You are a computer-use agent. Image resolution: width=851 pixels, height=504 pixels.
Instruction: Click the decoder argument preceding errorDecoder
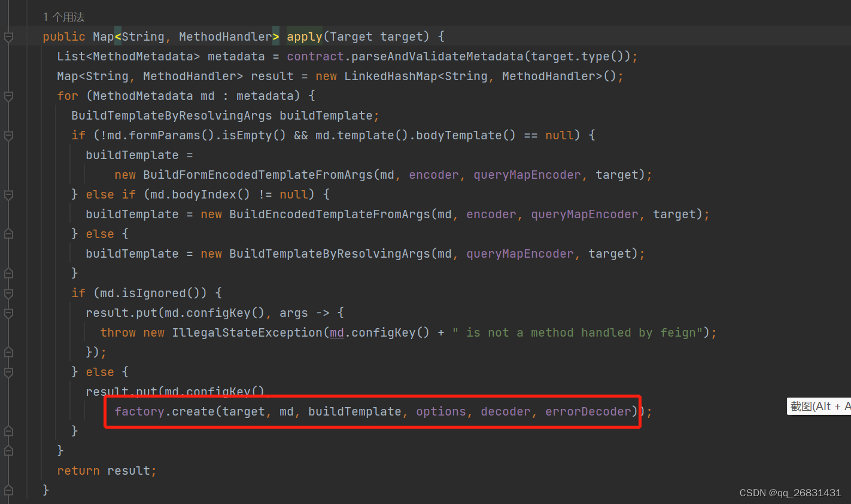tap(506, 412)
